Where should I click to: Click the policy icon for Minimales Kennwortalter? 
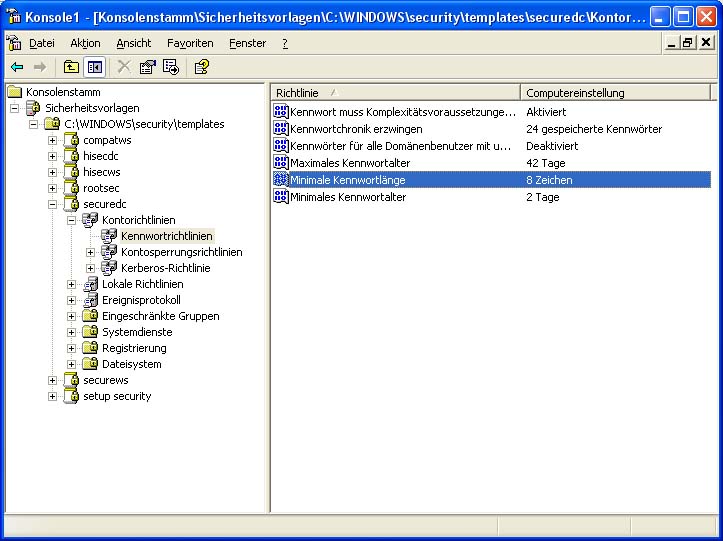click(x=280, y=197)
